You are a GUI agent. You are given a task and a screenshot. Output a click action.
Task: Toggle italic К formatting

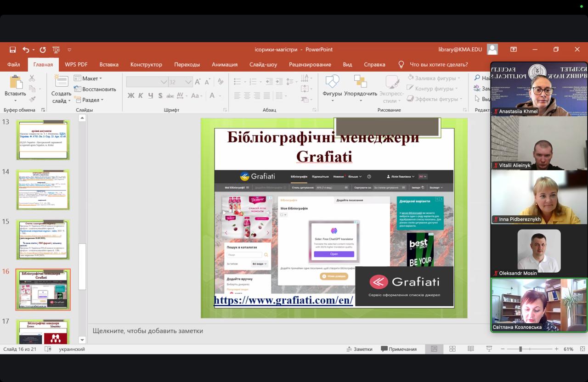click(141, 95)
